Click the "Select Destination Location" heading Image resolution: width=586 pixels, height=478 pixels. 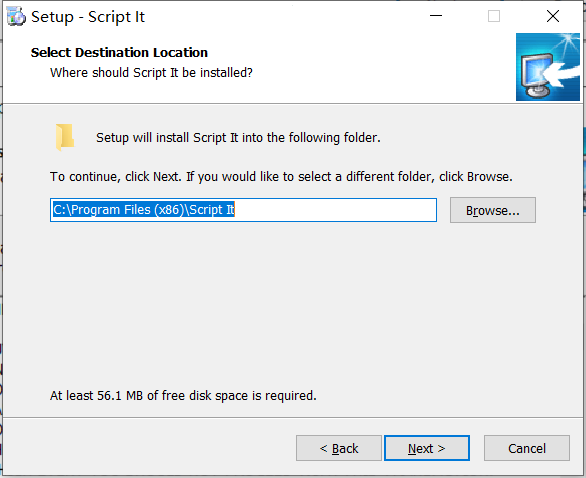pos(119,53)
